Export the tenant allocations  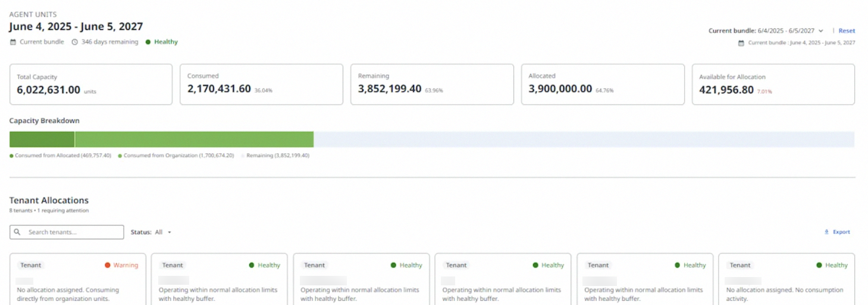click(x=837, y=232)
